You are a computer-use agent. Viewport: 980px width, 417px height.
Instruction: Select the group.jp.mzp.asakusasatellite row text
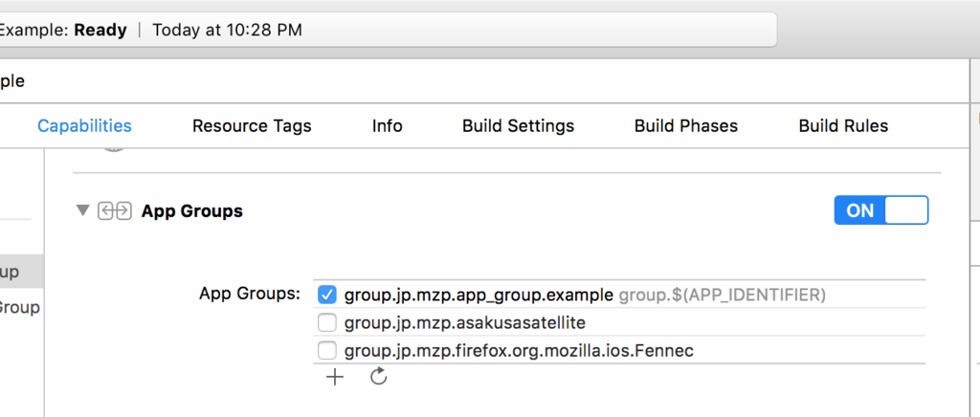(464, 322)
